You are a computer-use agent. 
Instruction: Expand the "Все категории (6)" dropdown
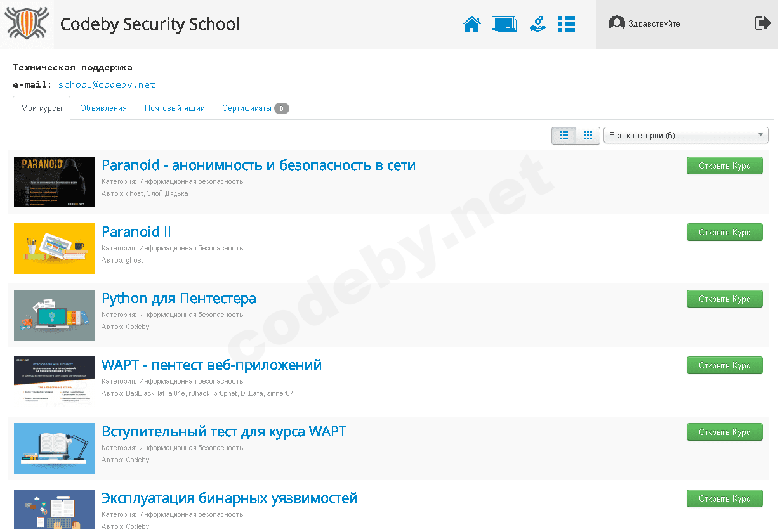685,136
